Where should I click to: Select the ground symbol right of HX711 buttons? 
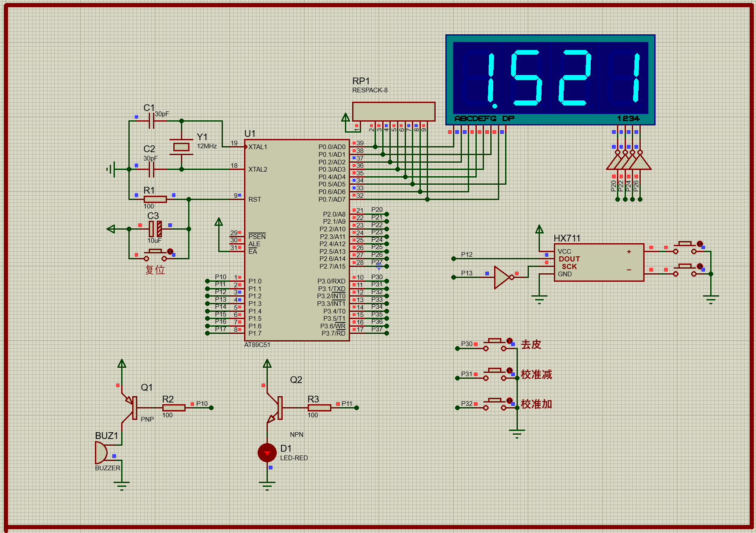coord(711,300)
